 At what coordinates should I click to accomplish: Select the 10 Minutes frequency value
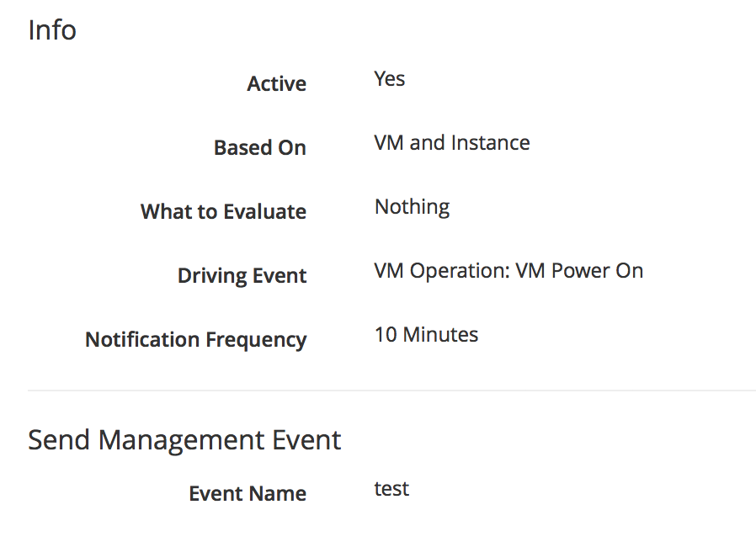tap(426, 335)
